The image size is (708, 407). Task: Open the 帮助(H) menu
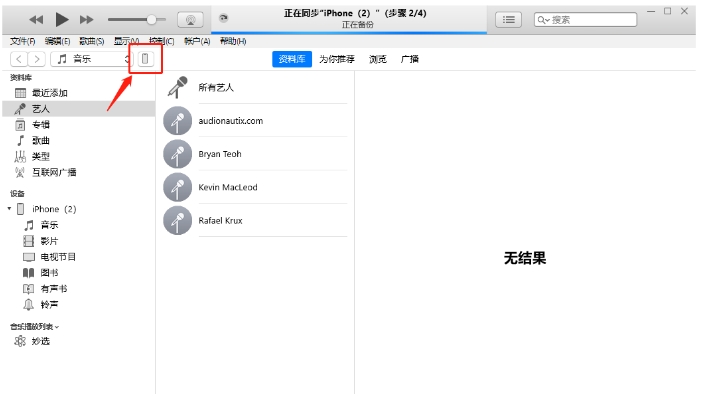tap(232, 41)
